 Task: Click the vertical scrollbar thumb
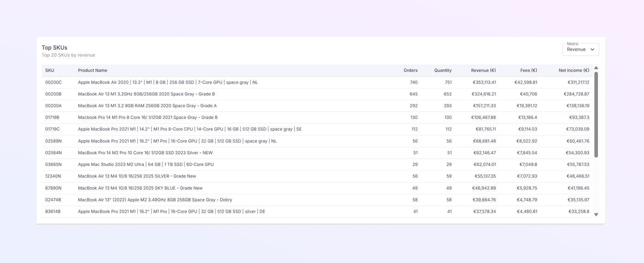click(596, 114)
